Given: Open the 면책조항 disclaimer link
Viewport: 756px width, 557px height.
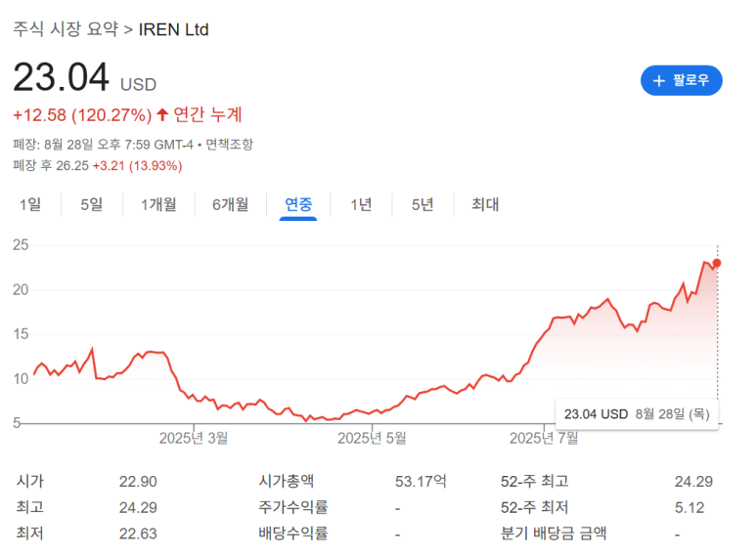Looking at the screenshot, I should [229, 145].
